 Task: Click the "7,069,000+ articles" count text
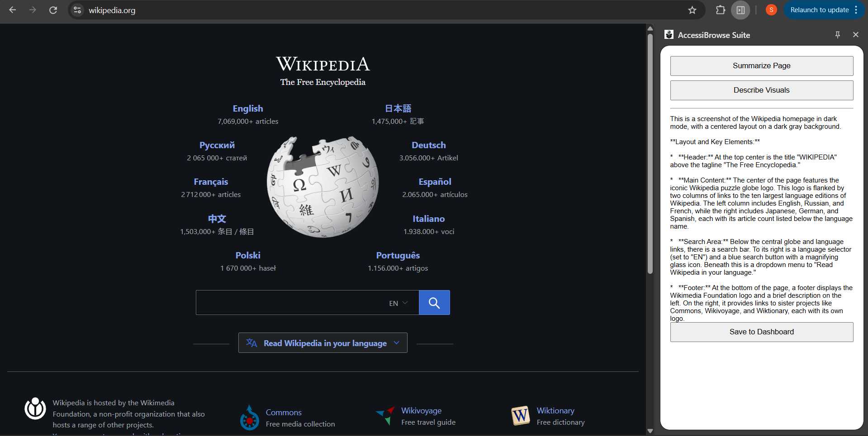point(248,122)
